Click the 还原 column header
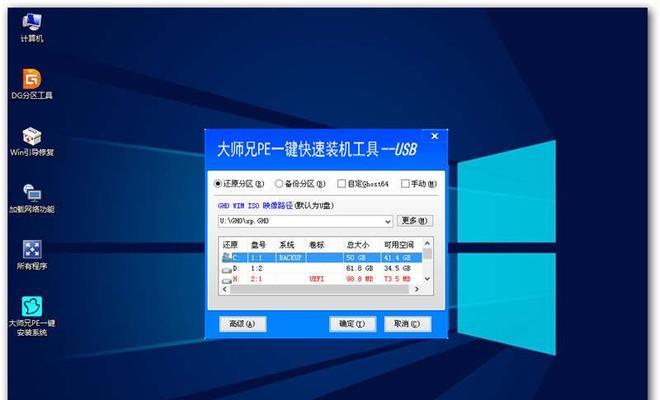This screenshot has width=660, height=400. (230, 245)
